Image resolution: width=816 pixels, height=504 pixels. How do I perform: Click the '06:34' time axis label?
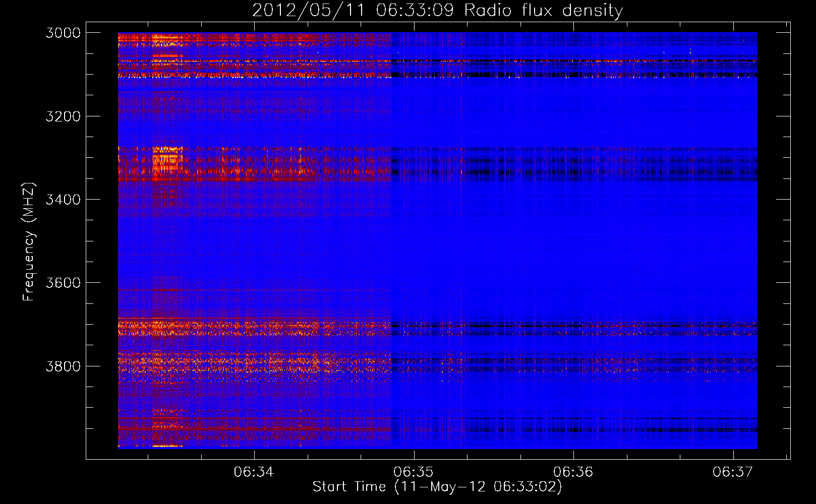(x=254, y=472)
